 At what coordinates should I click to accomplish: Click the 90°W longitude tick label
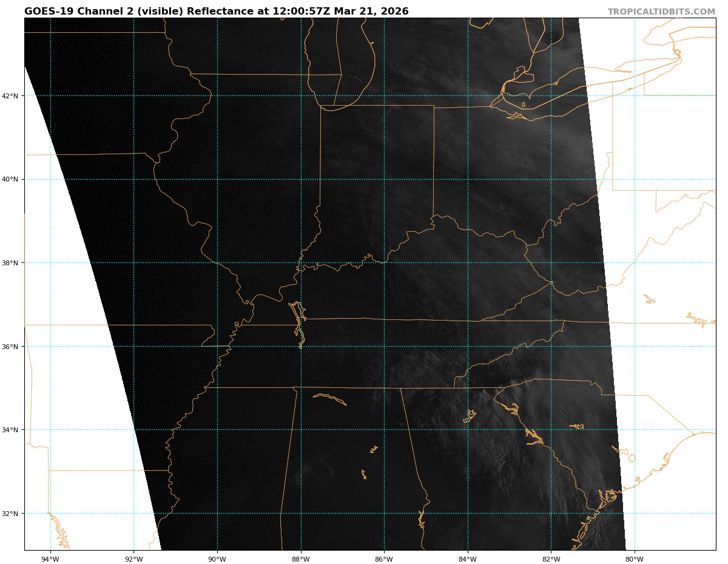[x=217, y=559]
